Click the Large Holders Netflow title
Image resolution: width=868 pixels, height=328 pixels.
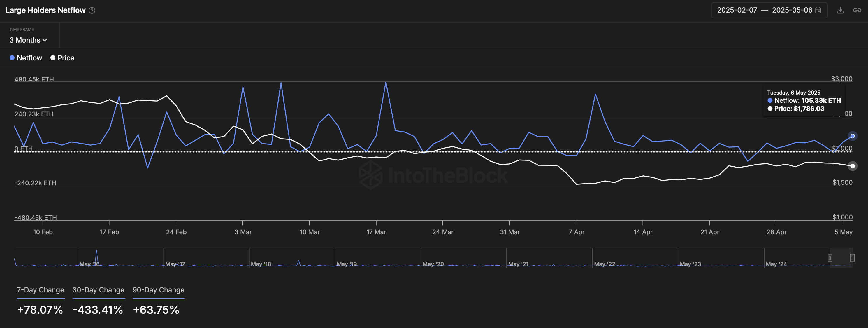(45, 11)
